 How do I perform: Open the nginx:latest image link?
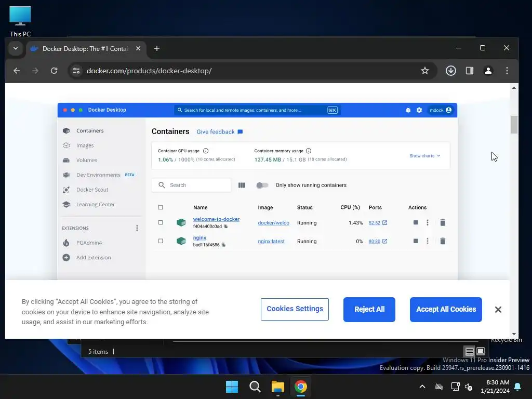[271, 241]
